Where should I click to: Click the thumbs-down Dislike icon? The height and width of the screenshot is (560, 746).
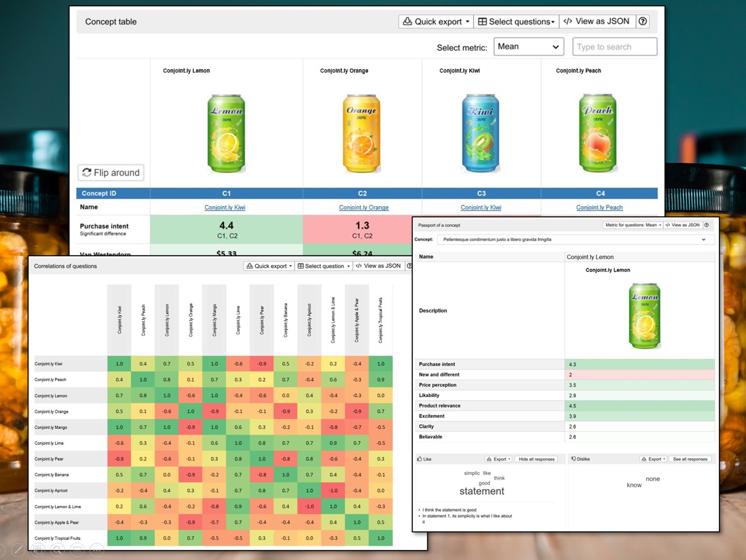click(x=574, y=459)
